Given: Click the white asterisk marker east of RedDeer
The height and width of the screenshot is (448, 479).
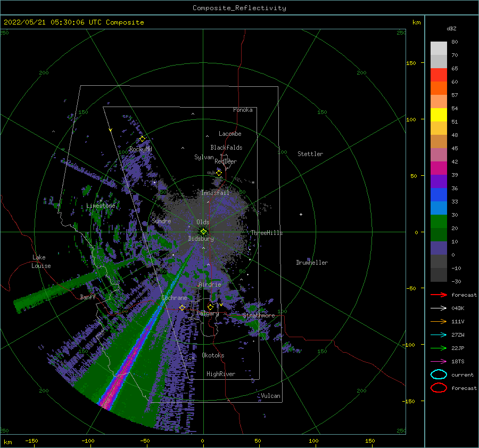Looking at the screenshot, I should click(x=253, y=183).
